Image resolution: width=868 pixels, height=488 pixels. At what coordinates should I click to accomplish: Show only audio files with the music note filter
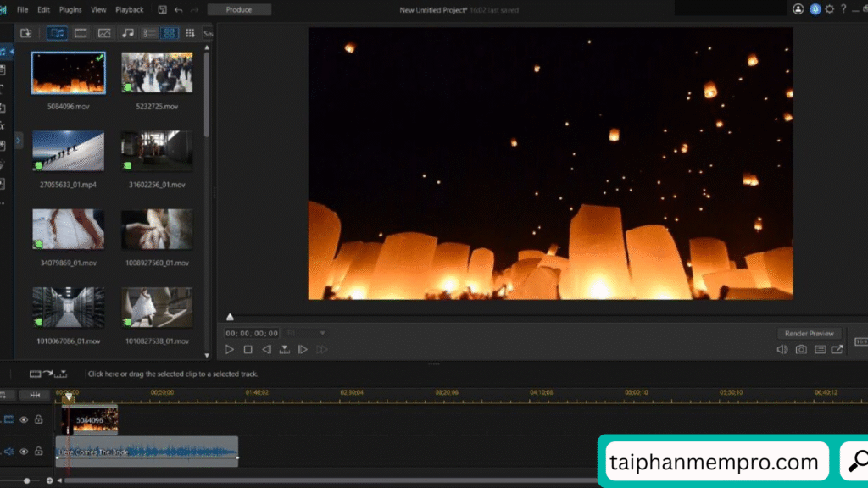(128, 33)
